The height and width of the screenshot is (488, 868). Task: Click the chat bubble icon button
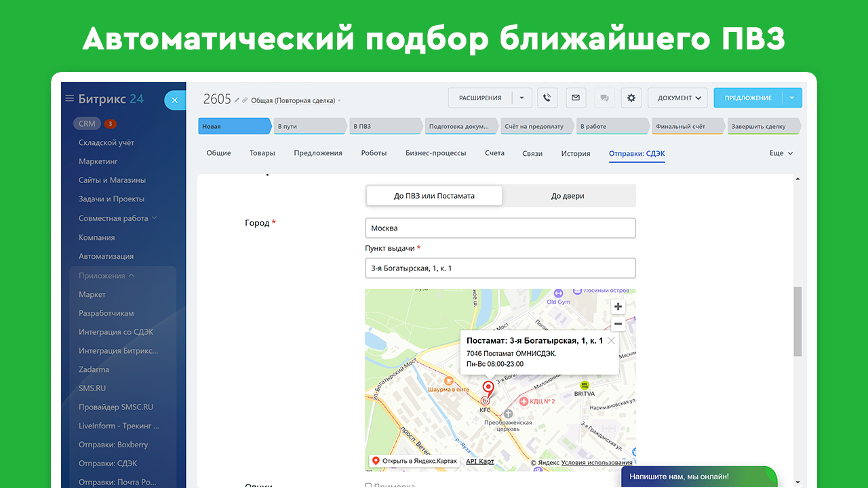(604, 98)
